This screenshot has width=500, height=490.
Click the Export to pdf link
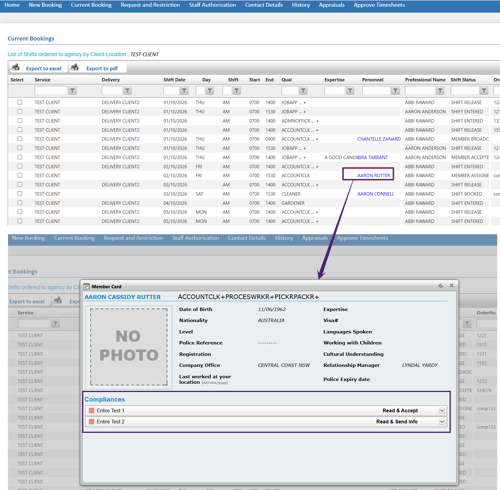point(102,68)
